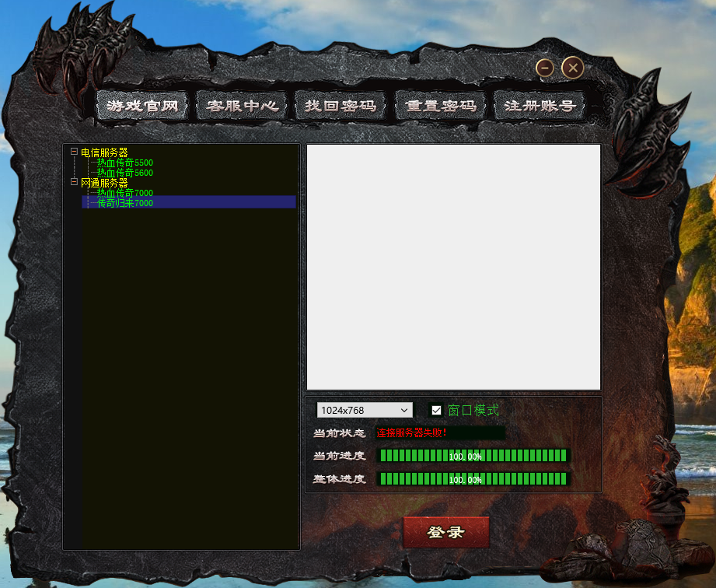716x588 pixels.
Task: Minimize the launcher window
Action: [x=544, y=68]
